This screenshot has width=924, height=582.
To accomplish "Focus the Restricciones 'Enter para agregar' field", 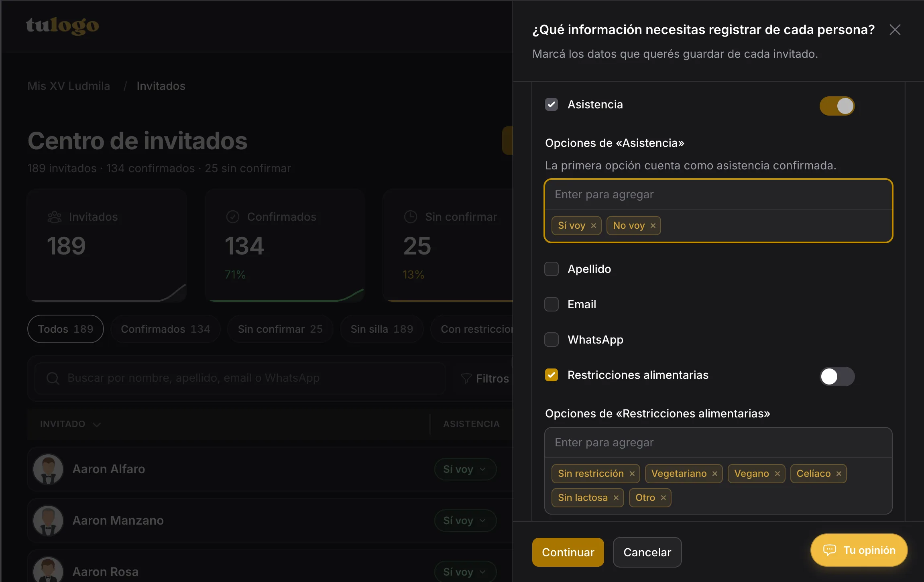I will pos(718,443).
